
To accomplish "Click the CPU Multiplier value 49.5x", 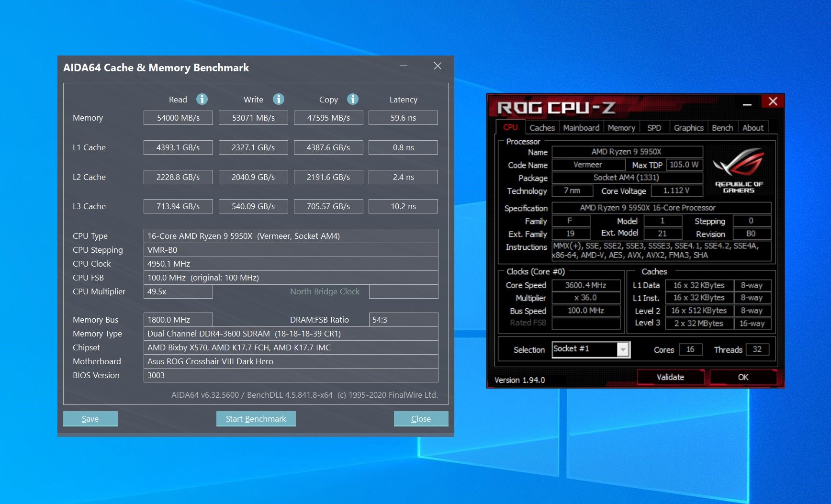I will coord(178,291).
